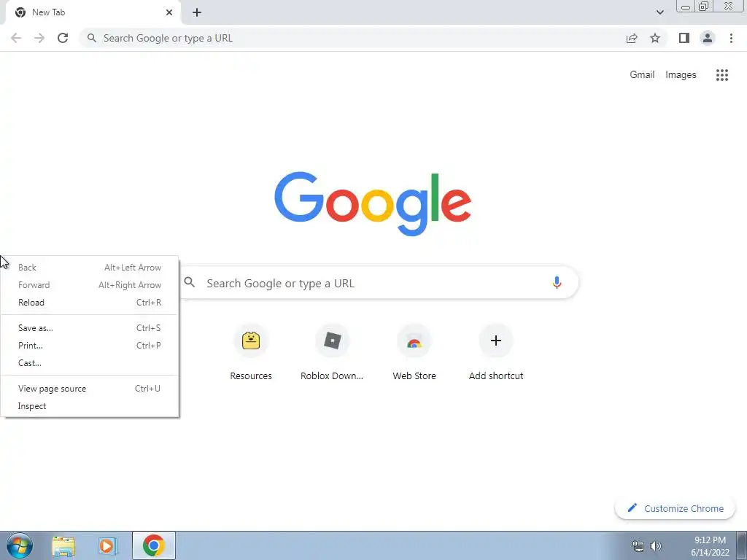Open the volume control in system tray
The image size is (747, 560).
point(656,545)
